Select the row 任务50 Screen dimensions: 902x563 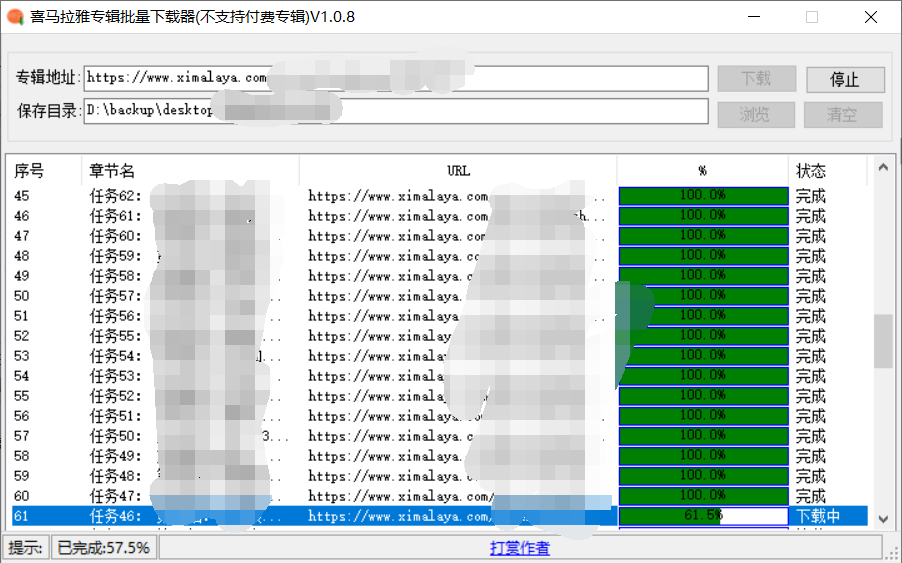click(x=439, y=436)
